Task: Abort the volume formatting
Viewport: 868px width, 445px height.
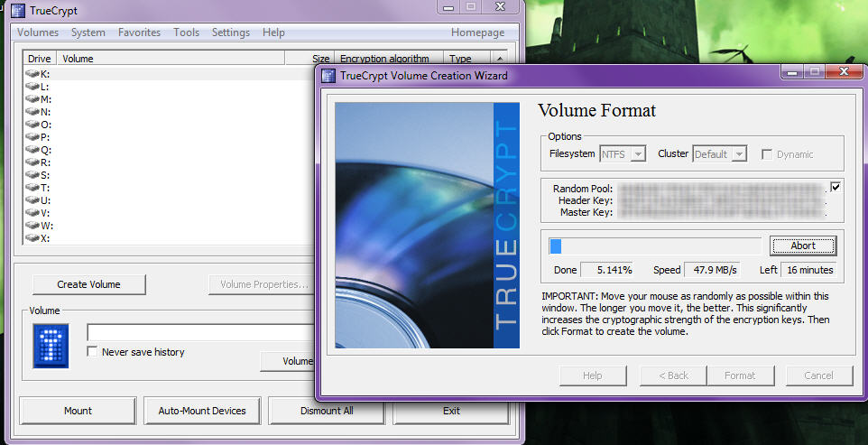Action: tap(803, 246)
